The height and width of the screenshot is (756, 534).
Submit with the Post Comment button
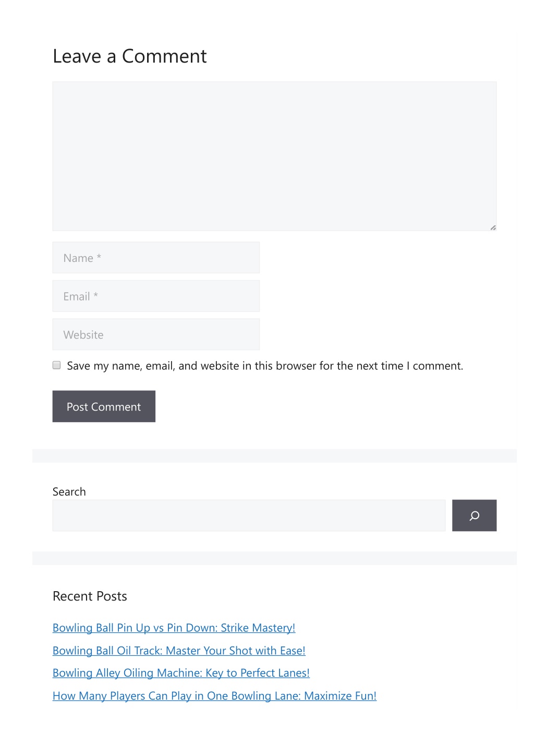point(104,406)
